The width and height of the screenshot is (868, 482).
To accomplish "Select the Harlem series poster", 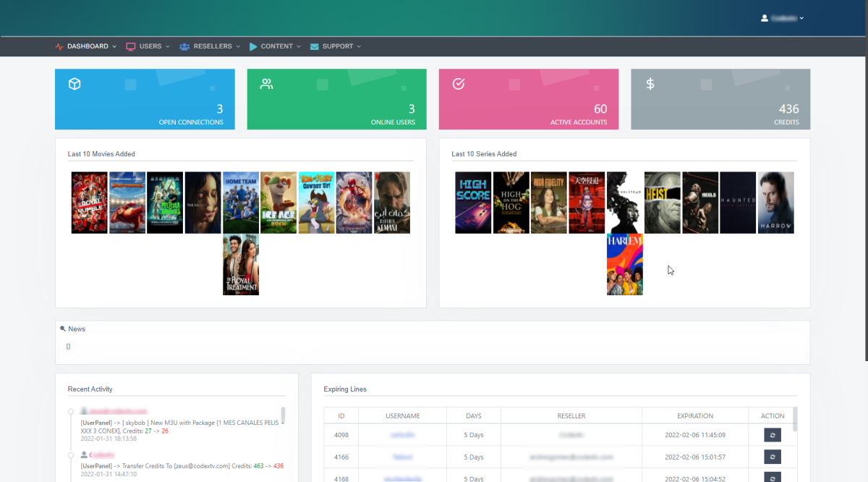I will coord(625,264).
